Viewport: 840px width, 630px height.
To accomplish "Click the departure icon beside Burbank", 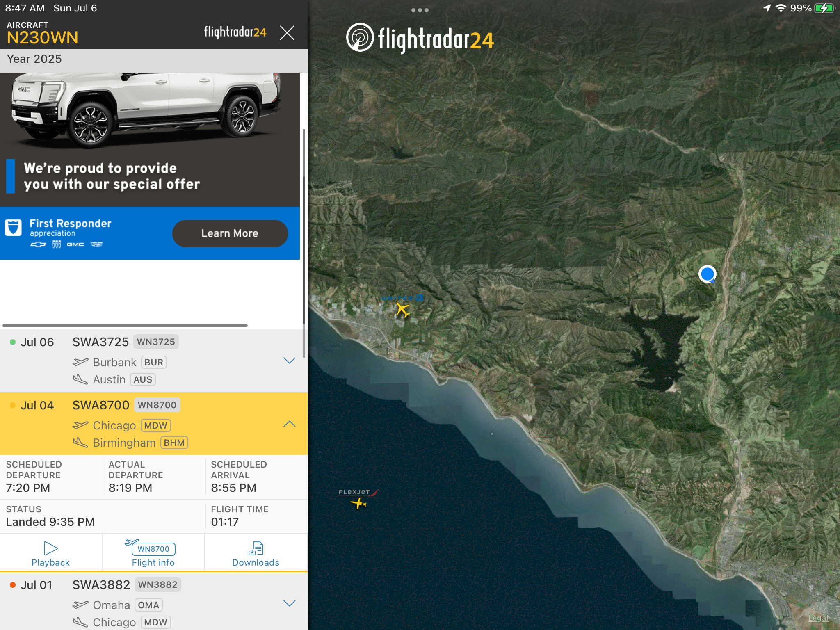I will [80, 362].
